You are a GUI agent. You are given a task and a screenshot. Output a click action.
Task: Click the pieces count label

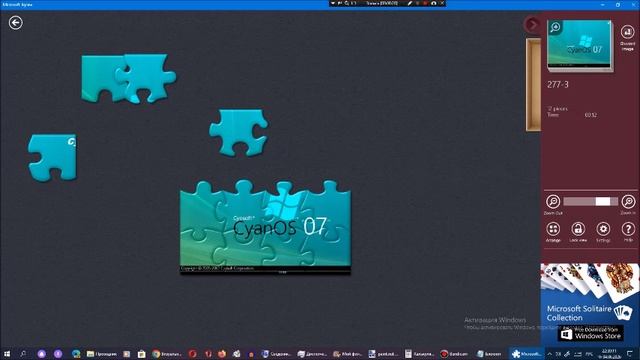tap(557, 109)
